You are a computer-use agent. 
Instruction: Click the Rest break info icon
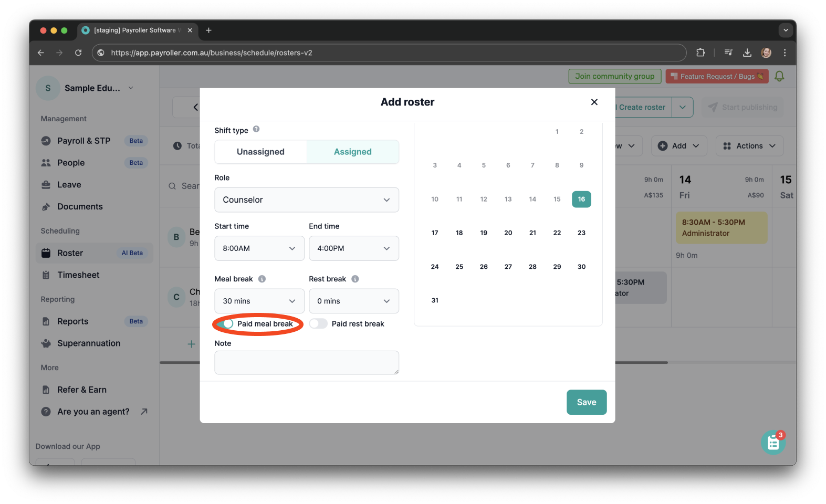355,279
